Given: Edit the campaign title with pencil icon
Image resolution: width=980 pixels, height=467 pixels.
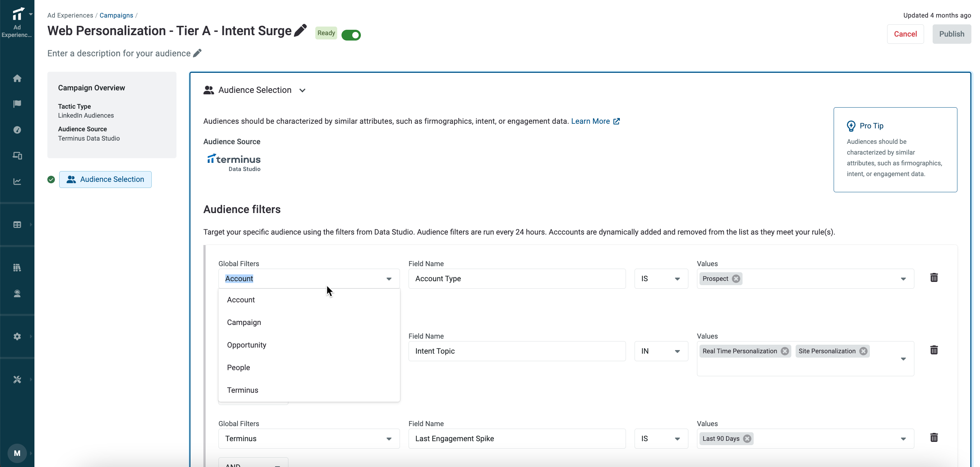Looking at the screenshot, I should pyautogui.click(x=301, y=30).
